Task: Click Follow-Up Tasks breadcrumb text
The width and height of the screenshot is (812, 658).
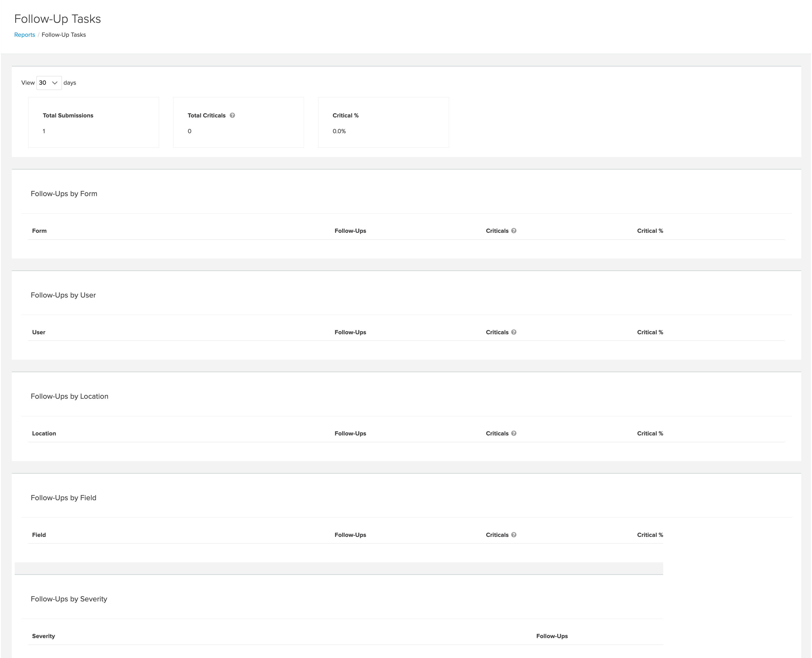Action: pyautogui.click(x=64, y=35)
